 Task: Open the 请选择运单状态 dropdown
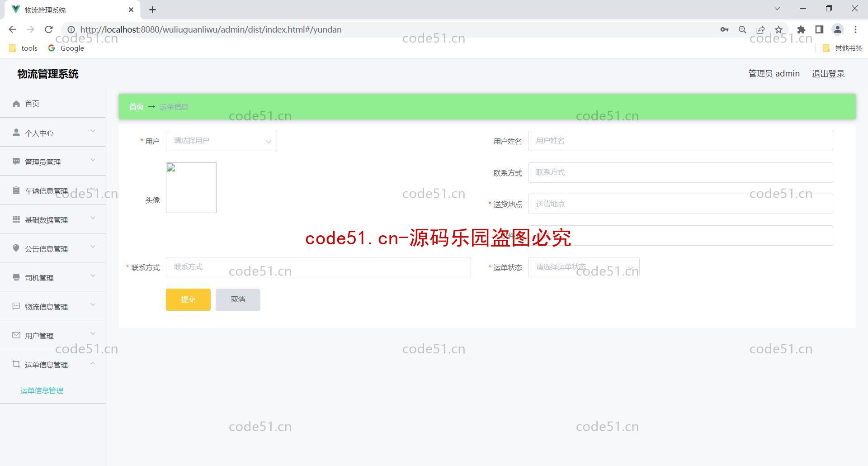[x=584, y=267]
